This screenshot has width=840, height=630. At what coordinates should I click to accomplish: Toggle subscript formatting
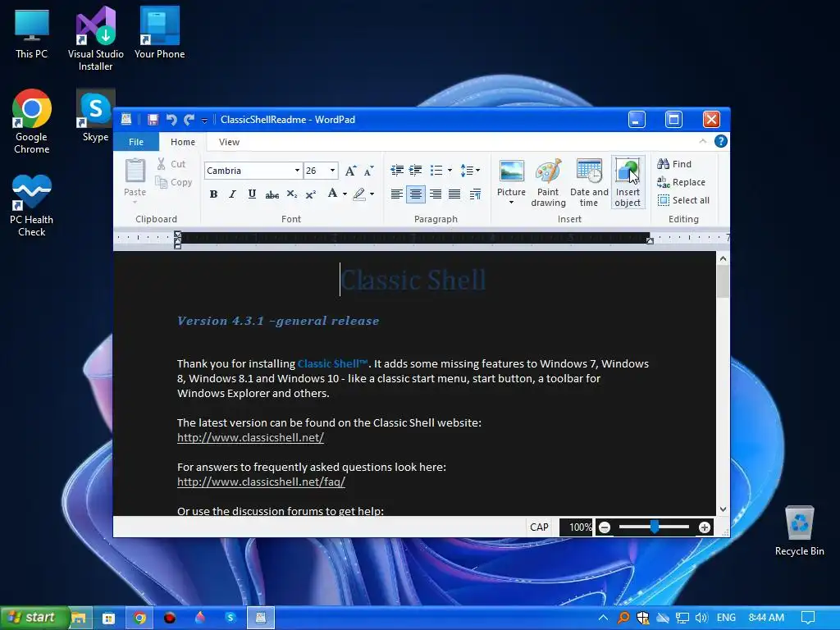291,194
